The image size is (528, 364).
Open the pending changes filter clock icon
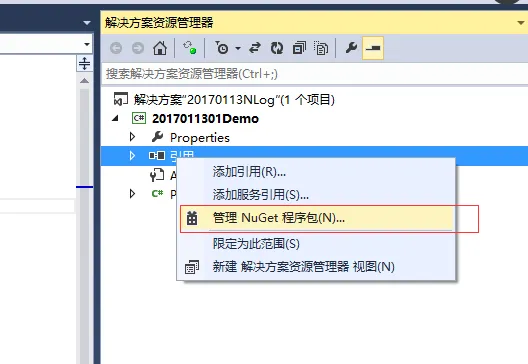click(x=222, y=48)
